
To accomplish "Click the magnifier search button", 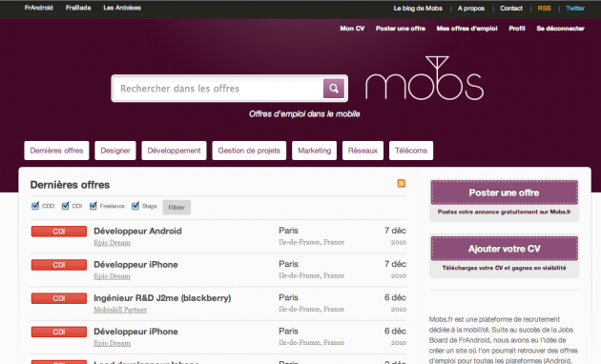I will click(334, 89).
